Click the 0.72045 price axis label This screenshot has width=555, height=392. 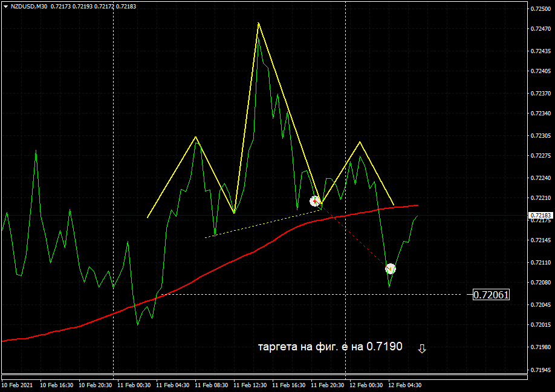[x=541, y=304]
